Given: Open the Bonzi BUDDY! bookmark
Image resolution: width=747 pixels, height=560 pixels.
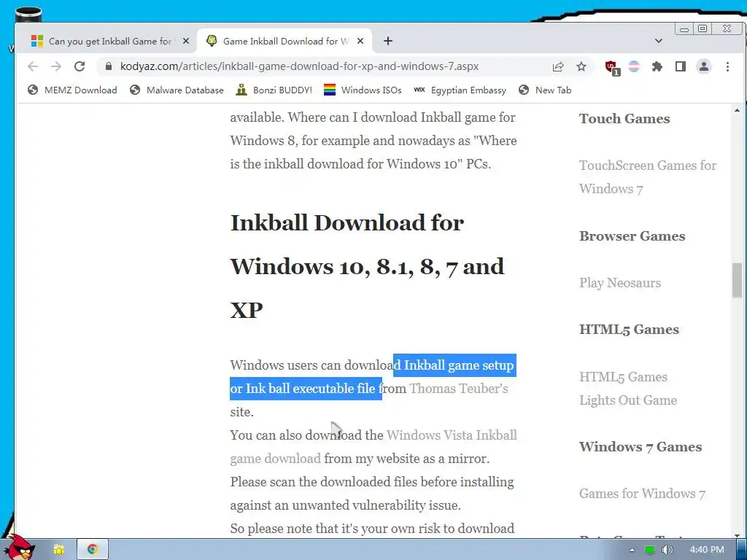Looking at the screenshot, I should (274, 90).
